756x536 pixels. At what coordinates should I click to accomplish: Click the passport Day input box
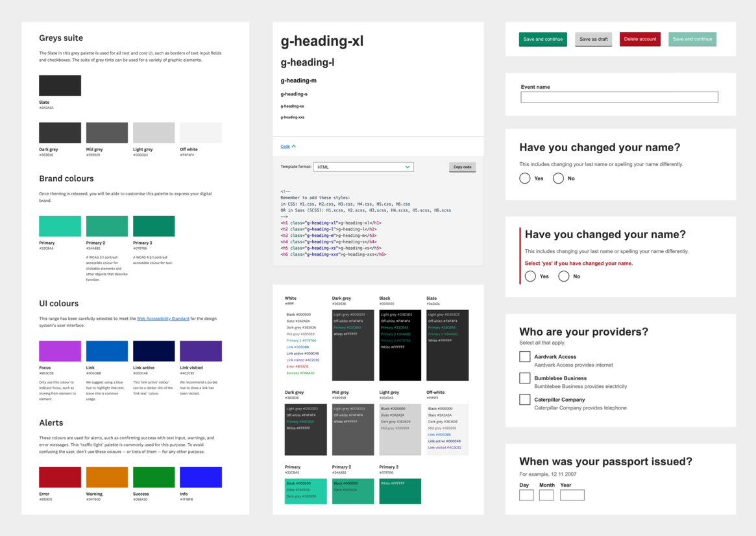pos(526,495)
